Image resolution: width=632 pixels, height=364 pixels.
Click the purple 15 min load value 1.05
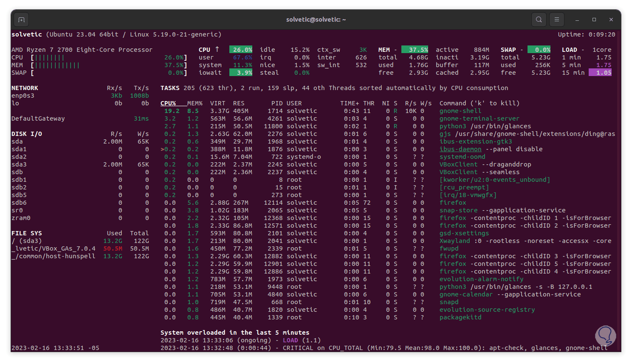point(600,73)
